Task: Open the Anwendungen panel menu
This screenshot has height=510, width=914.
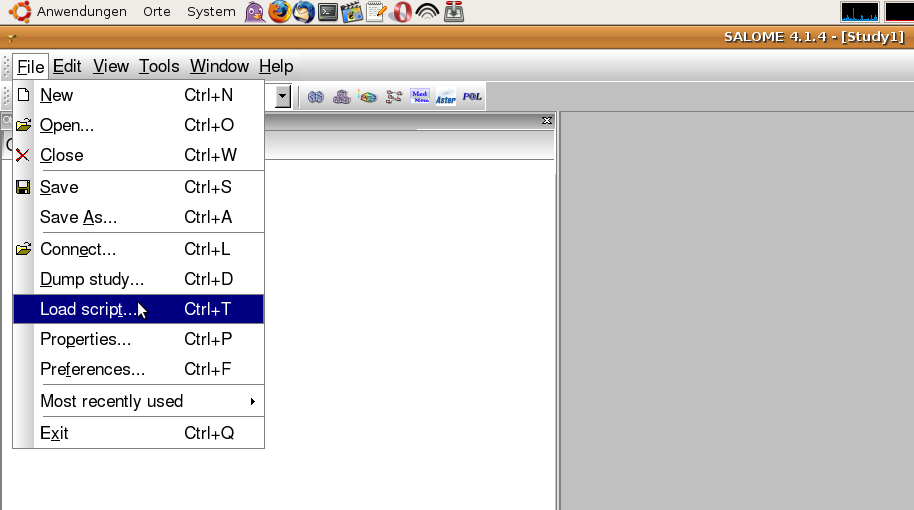Action: [x=82, y=12]
